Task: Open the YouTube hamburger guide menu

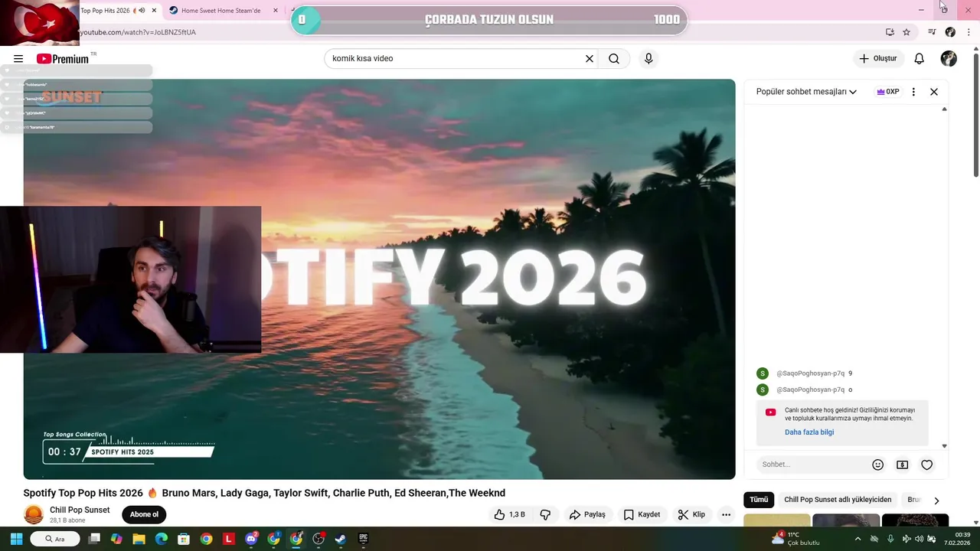Action: 18,59
